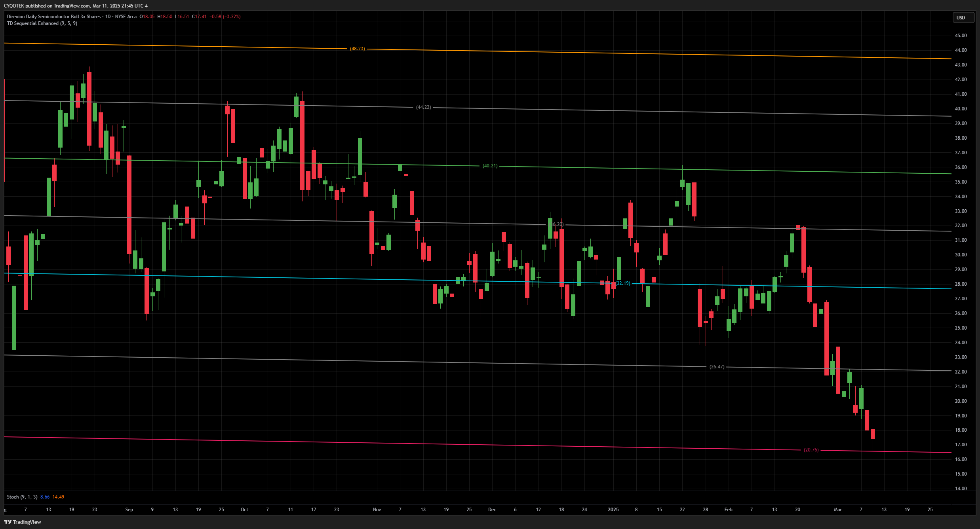This screenshot has height=529, width=980.
Task: Click the orange (48.23) line label
Action: 357,49
